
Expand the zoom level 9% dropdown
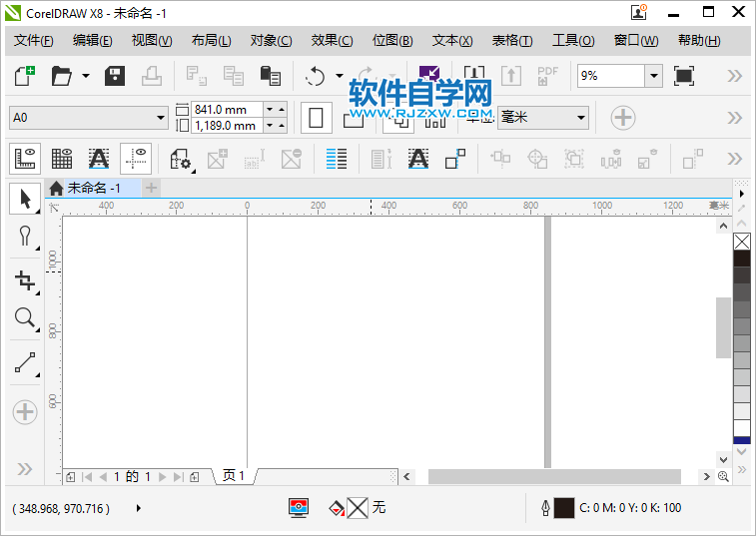(654, 76)
